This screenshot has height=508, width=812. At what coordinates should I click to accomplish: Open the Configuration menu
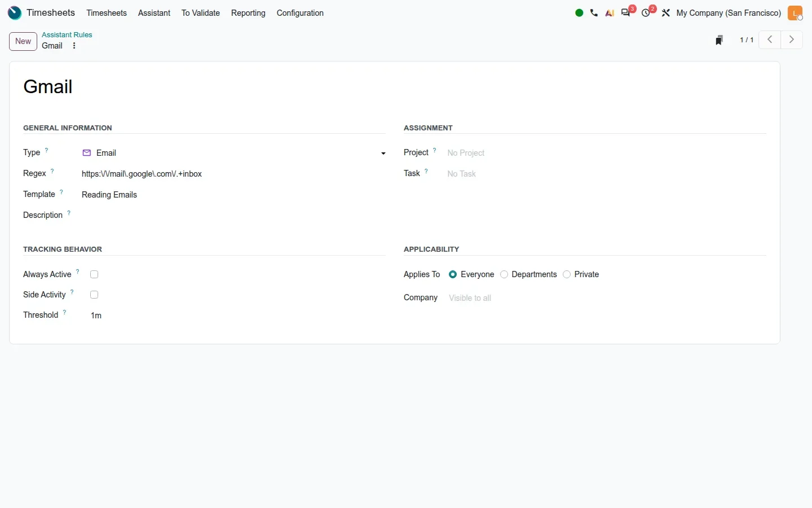300,13
